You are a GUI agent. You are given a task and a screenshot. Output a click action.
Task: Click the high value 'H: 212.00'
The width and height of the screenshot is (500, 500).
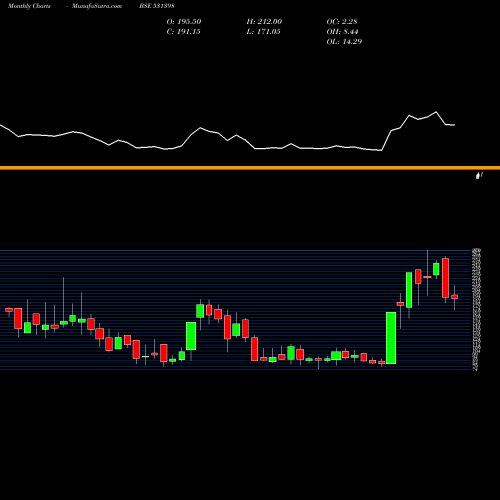pos(264,22)
